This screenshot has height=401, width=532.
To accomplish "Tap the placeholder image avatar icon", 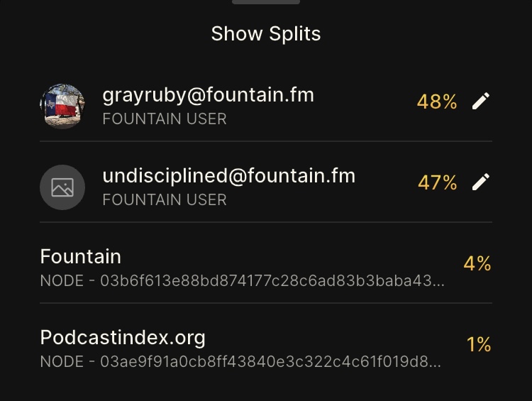I will tap(62, 187).
